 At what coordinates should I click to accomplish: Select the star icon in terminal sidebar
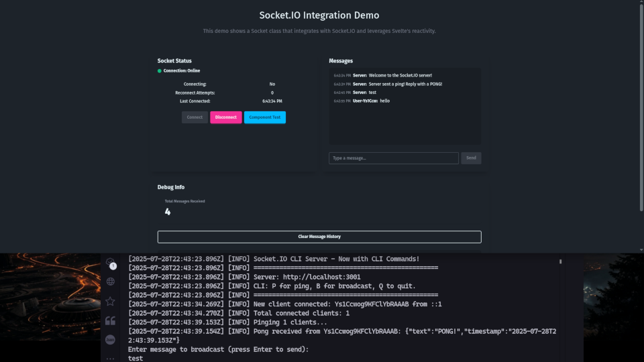coord(110,301)
